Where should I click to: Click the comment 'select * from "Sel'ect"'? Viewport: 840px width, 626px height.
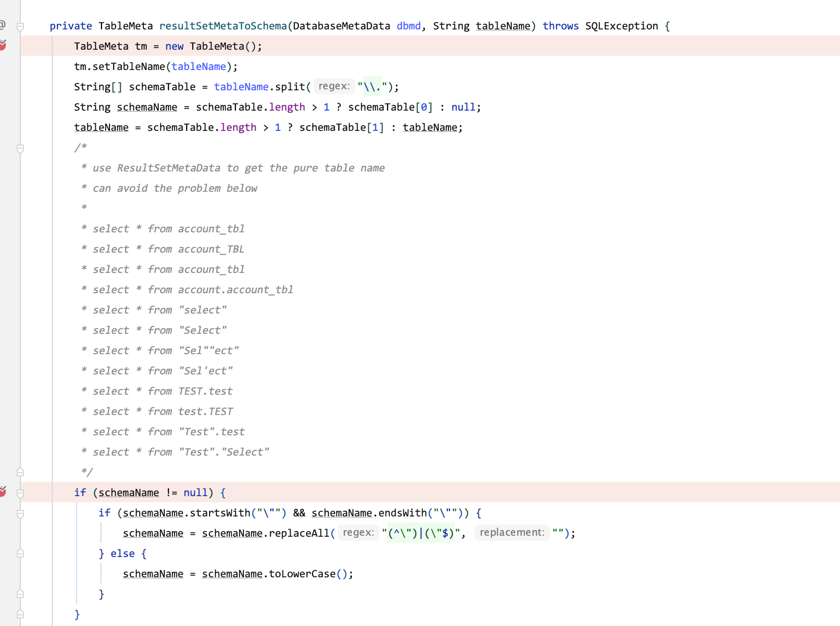[x=162, y=371]
